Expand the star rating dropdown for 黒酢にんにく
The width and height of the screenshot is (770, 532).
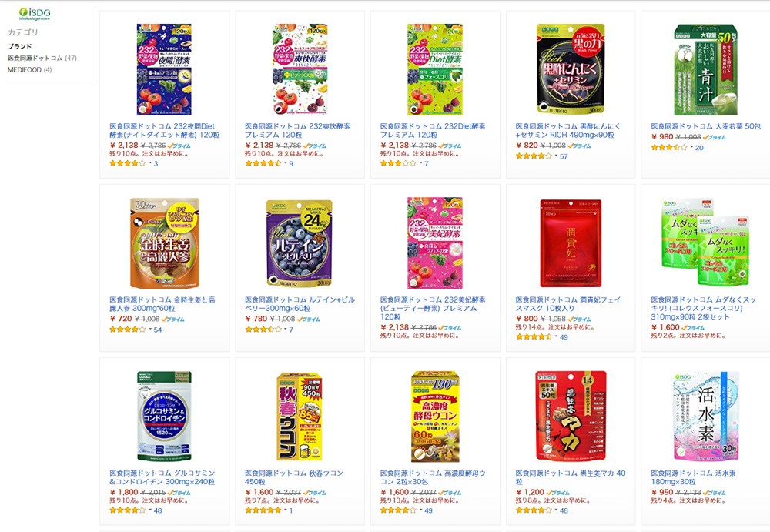[x=557, y=156]
